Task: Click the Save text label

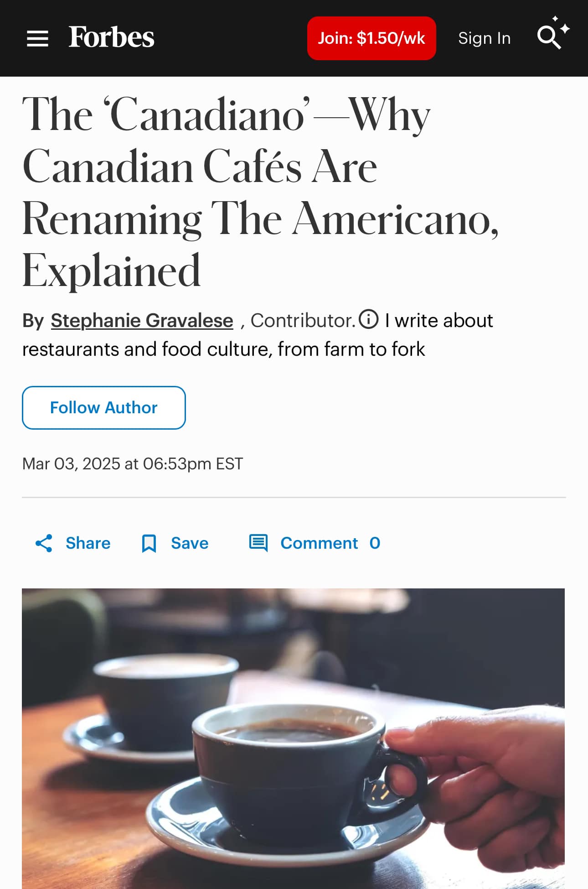Action: point(190,543)
